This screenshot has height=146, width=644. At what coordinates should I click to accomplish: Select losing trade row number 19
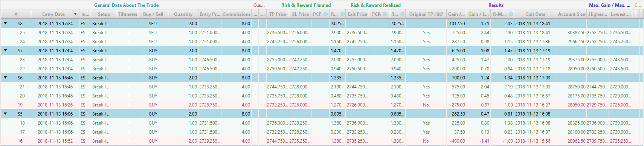pyautogui.click(x=322, y=105)
